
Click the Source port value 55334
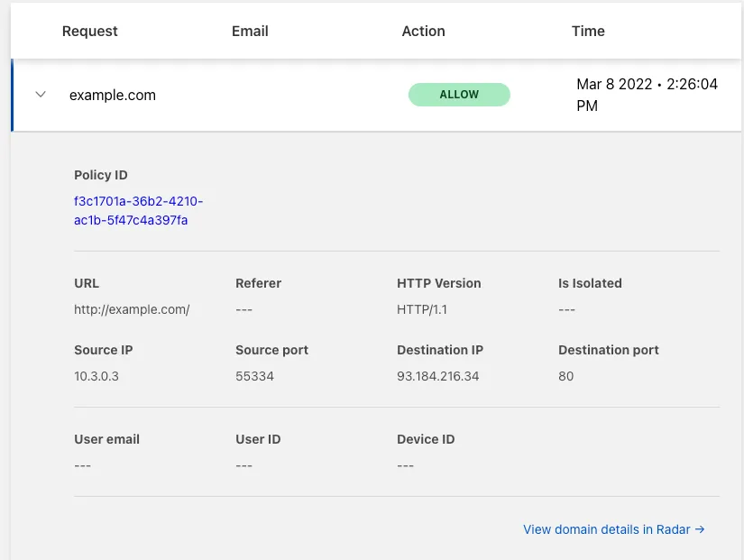[x=253, y=376]
